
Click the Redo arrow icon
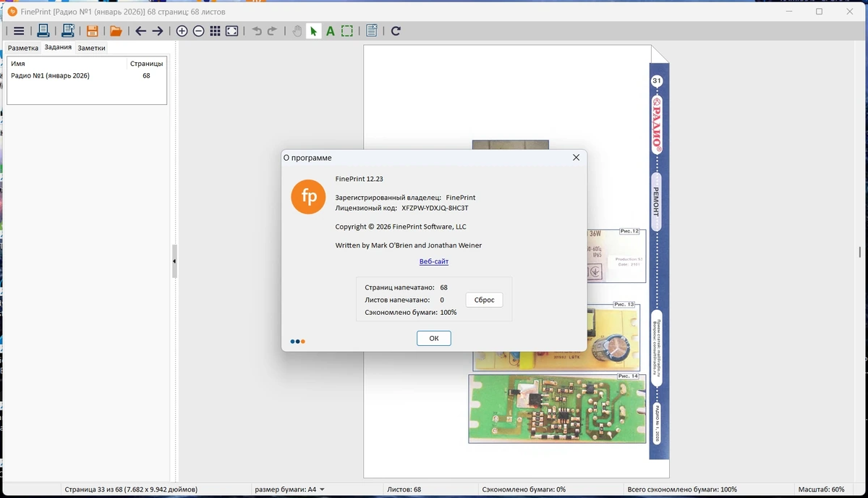(x=272, y=31)
